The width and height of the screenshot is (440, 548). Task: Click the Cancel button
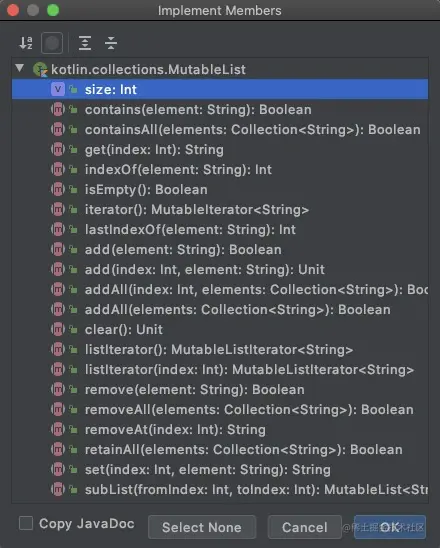point(304,527)
